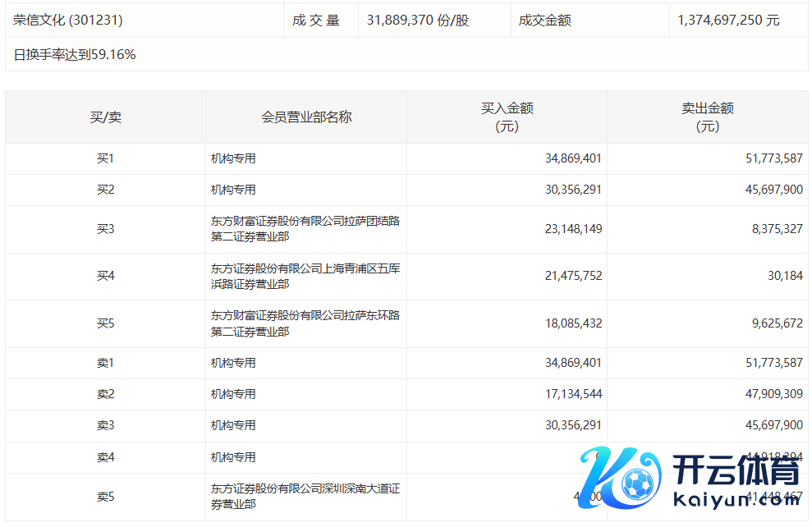Click 东方证券 上海青浦区五库浜路证券营业部 name
Image resolution: width=812 pixels, height=527 pixels.
pyautogui.click(x=305, y=276)
